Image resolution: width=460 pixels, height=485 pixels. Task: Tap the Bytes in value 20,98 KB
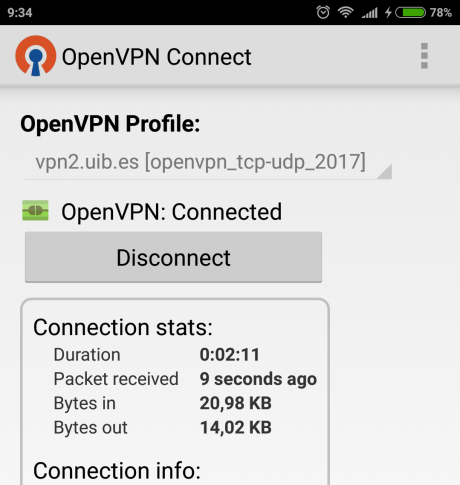point(236,403)
